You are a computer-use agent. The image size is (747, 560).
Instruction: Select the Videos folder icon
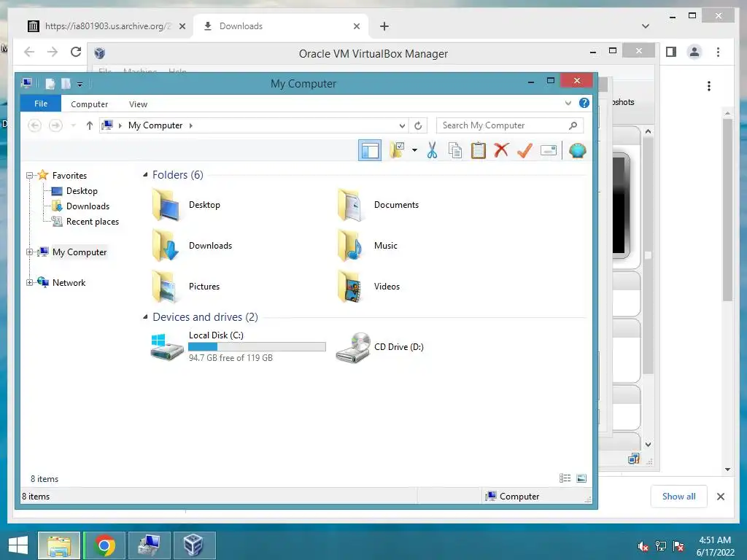pyautogui.click(x=351, y=287)
